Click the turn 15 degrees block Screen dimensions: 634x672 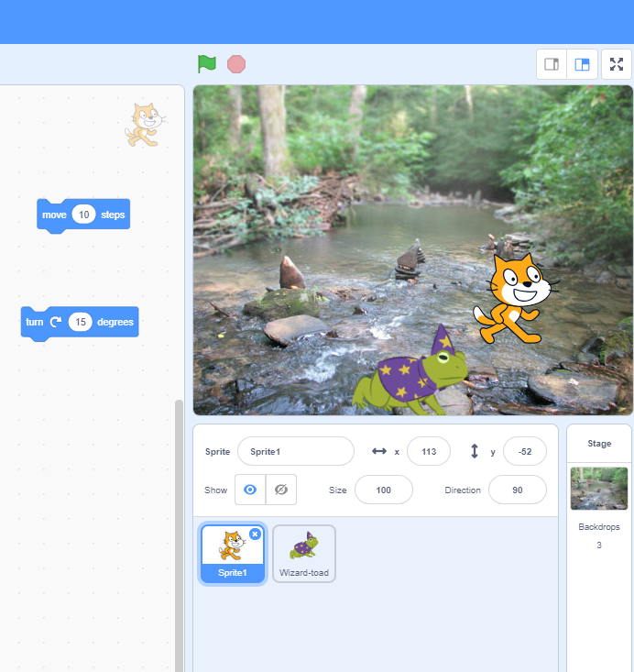[x=80, y=323]
